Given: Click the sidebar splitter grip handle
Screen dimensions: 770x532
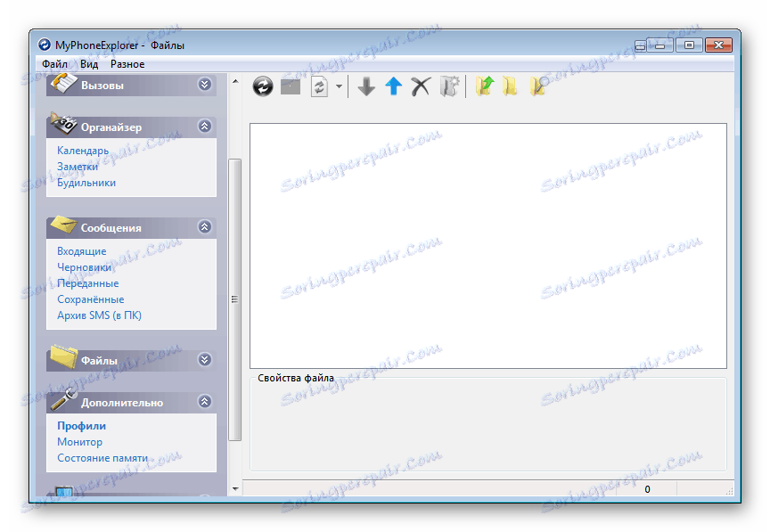Looking at the screenshot, I should [234, 299].
